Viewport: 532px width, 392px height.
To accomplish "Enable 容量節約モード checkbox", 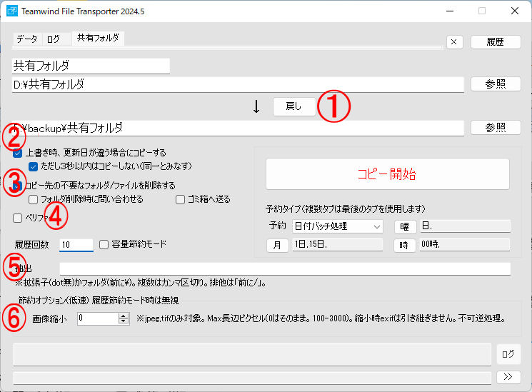I will (x=104, y=244).
